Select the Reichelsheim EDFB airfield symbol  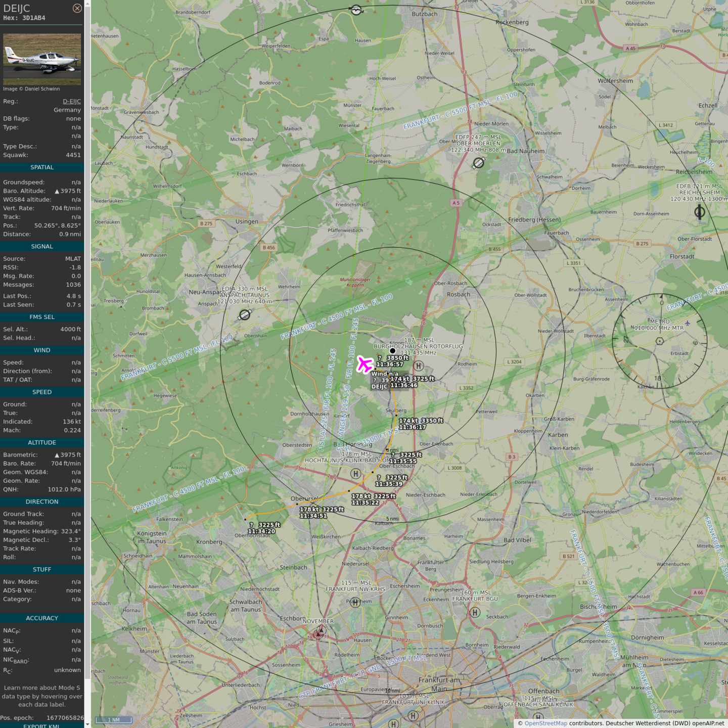[700, 212]
